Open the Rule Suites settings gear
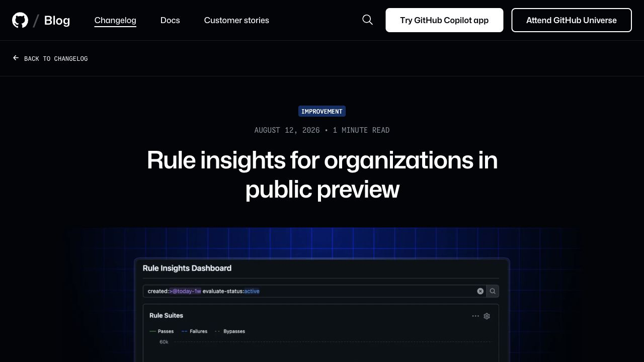 (x=487, y=316)
